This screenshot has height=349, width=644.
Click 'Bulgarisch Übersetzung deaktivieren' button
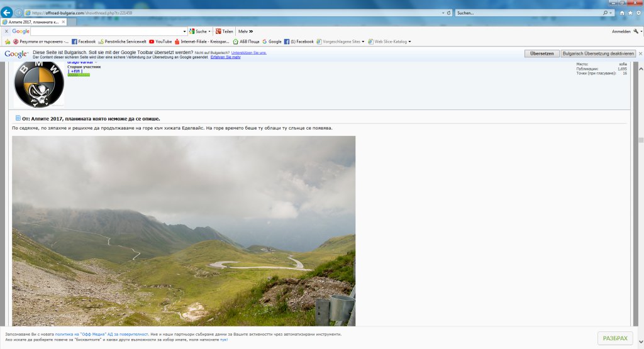[598, 54]
